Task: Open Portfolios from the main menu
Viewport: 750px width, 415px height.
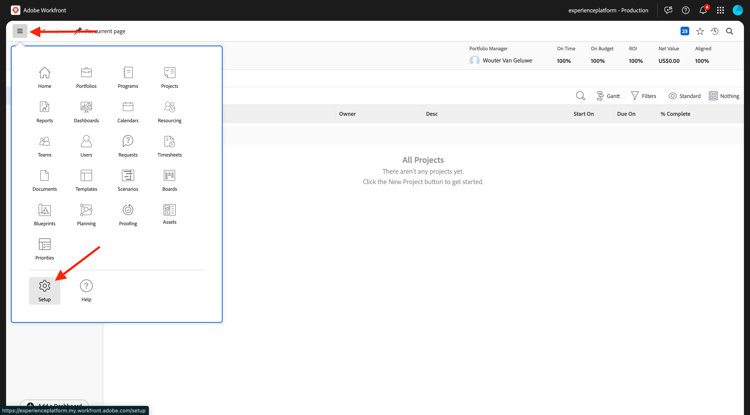Action: click(86, 77)
